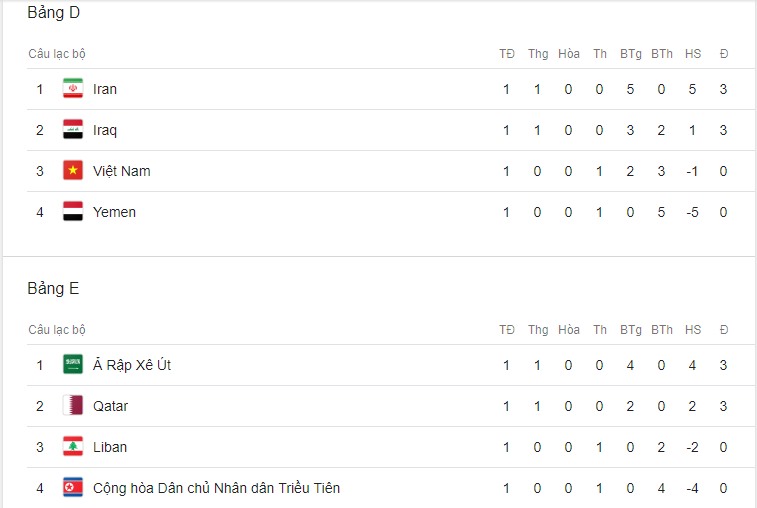Open the Yemen team link
The height and width of the screenshot is (508, 757).
114,212
